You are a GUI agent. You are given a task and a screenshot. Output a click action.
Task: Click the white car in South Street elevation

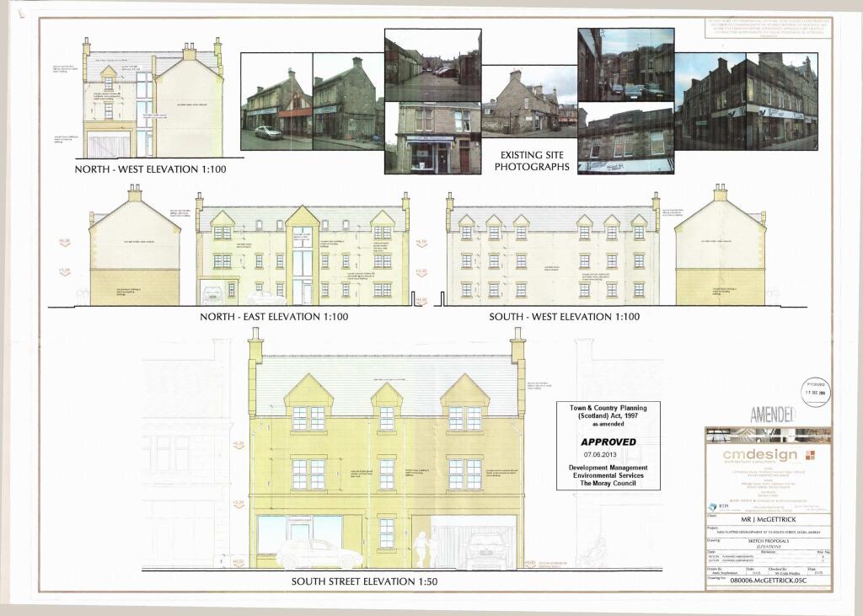tap(319, 554)
